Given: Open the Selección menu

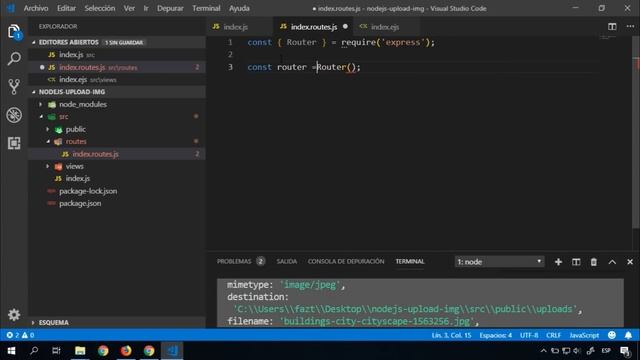Looking at the screenshot, I should click(100, 8).
